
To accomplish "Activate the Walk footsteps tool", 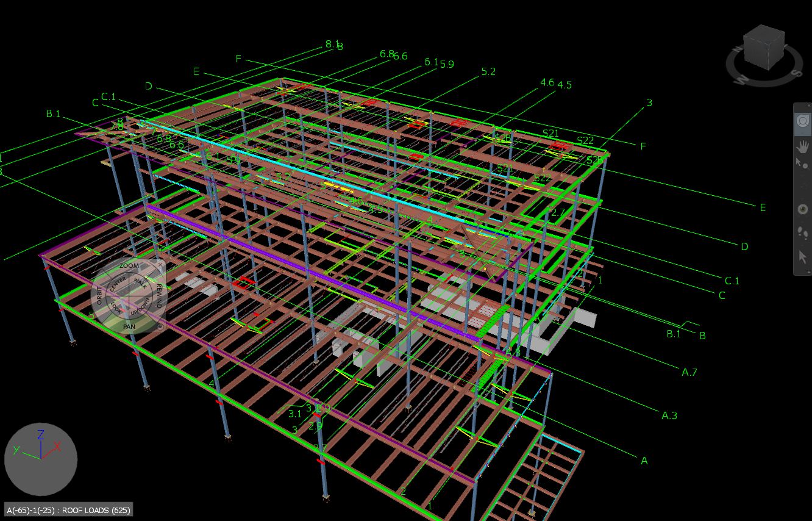I will tap(803, 232).
